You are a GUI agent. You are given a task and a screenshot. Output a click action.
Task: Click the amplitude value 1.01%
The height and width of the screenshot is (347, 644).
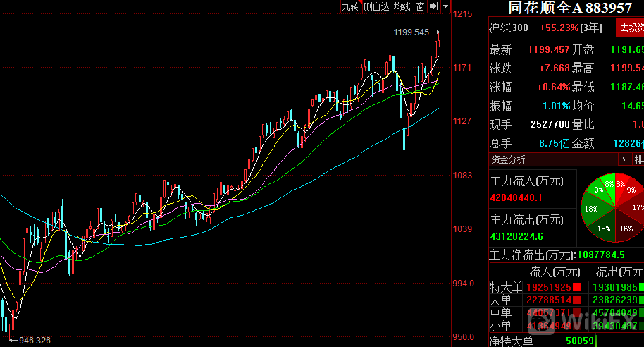coord(556,106)
